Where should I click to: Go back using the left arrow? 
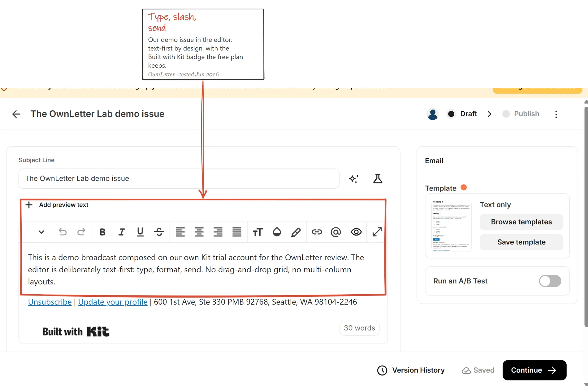[16, 114]
